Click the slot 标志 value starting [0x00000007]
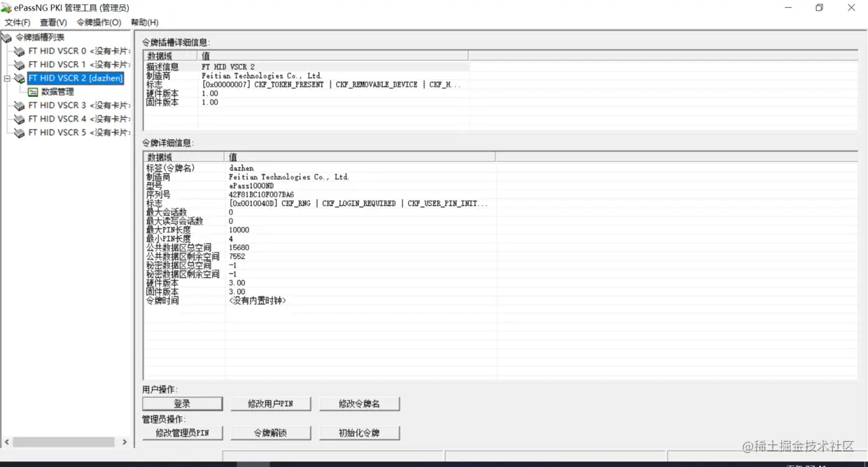This screenshot has height=467, width=868. [331, 85]
